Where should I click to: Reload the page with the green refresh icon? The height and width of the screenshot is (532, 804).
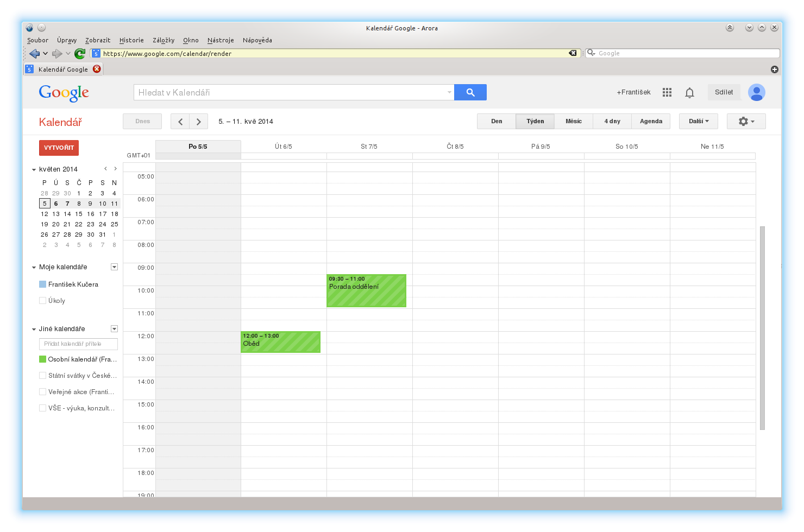[80, 53]
